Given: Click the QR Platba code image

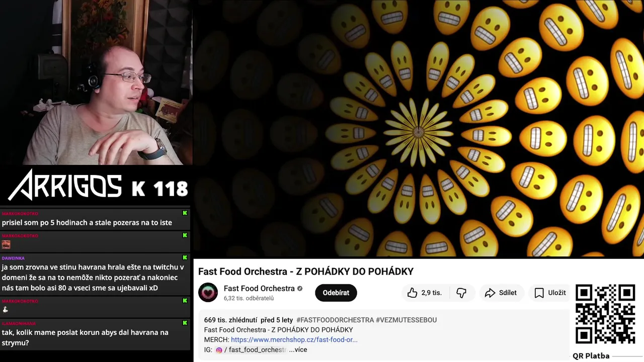Looking at the screenshot, I should pyautogui.click(x=605, y=314).
